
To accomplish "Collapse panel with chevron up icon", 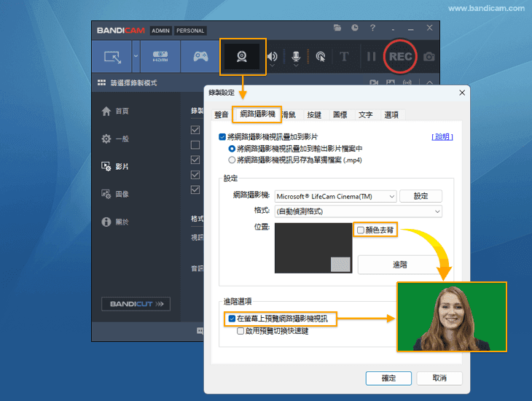I will [429, 82].
